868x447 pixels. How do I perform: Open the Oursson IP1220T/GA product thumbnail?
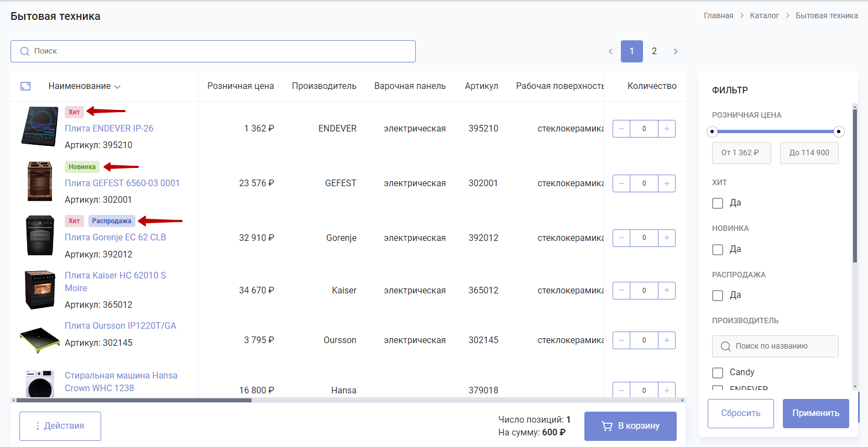[40, 340]
